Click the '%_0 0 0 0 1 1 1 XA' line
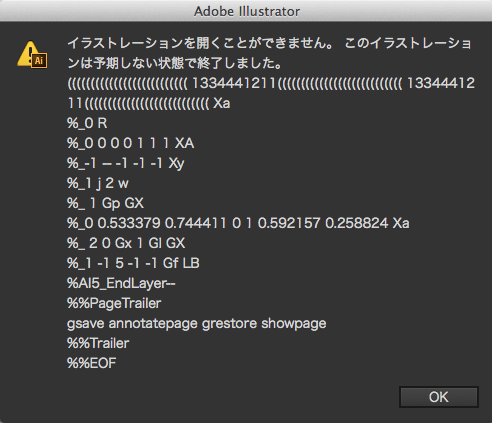 coord(131,143)
